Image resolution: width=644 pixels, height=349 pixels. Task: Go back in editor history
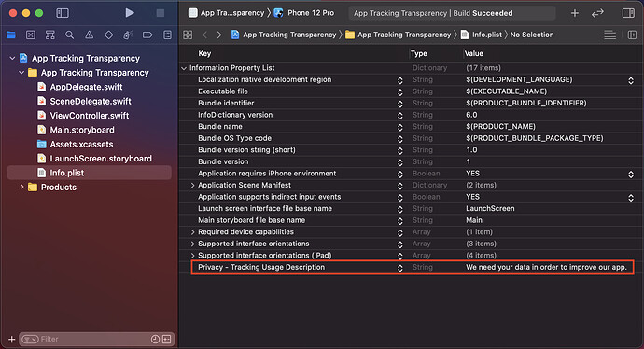pos(205,35)
